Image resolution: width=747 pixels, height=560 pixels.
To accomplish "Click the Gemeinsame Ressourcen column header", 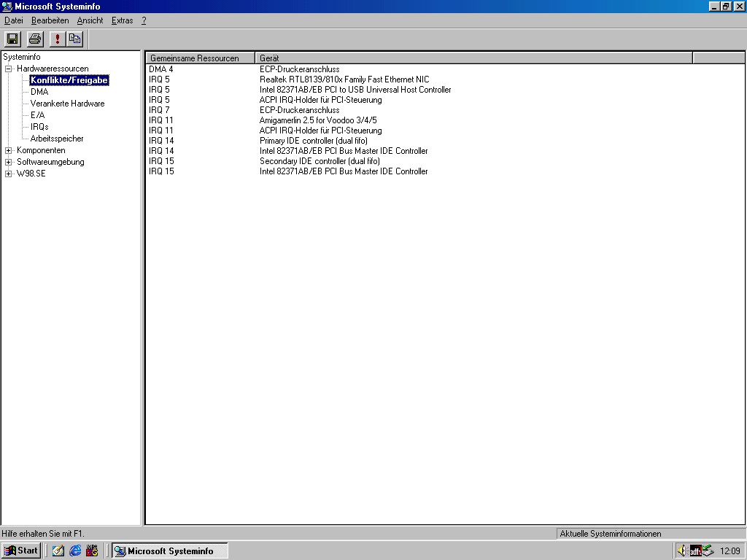I will [201, 58].
